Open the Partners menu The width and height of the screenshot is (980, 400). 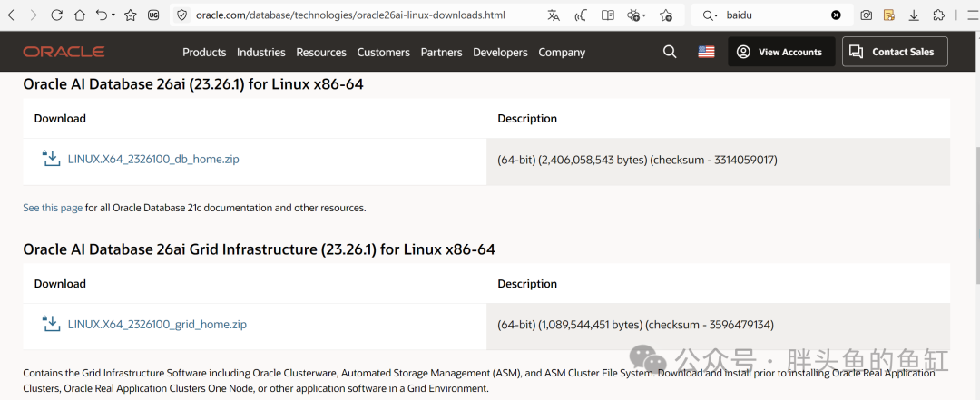pos(441,53)
